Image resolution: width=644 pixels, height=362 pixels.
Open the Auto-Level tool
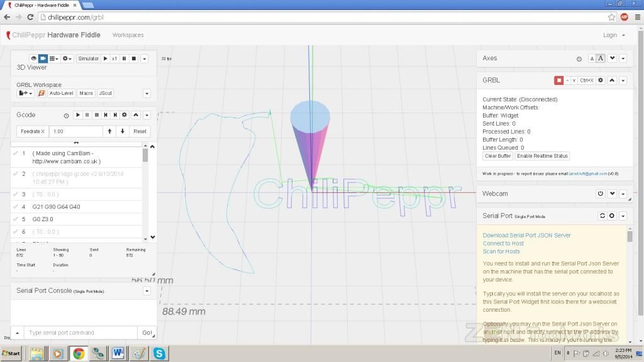pyautogui.click(x=62, y=93)
